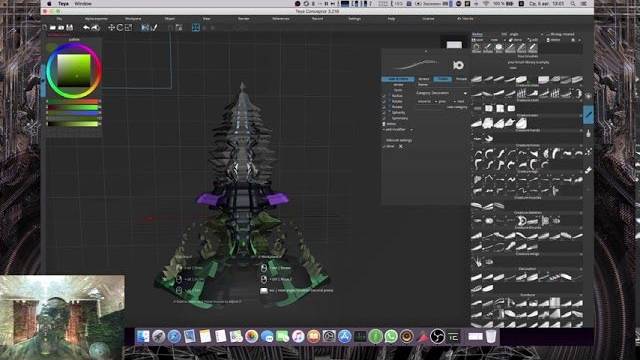Viewport: 640px width, 360px height.
Task: Open the Object menu
Action: (169, 19)
